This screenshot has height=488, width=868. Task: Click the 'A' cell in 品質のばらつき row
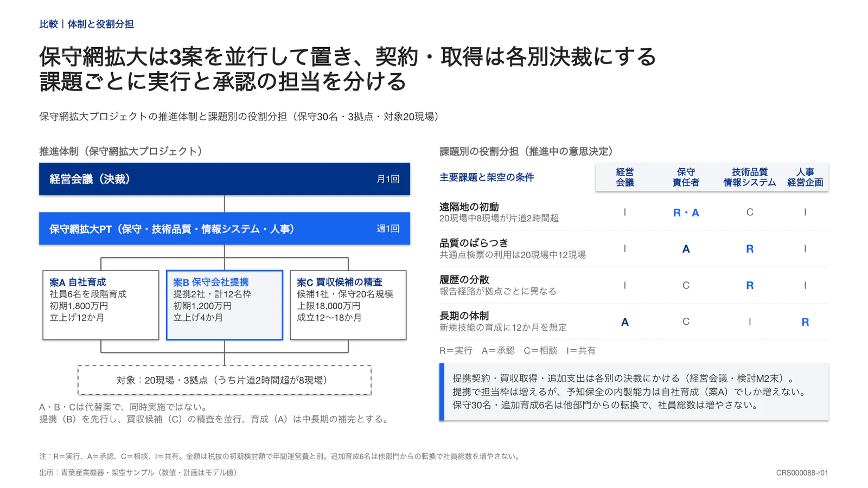coord(686,249)
